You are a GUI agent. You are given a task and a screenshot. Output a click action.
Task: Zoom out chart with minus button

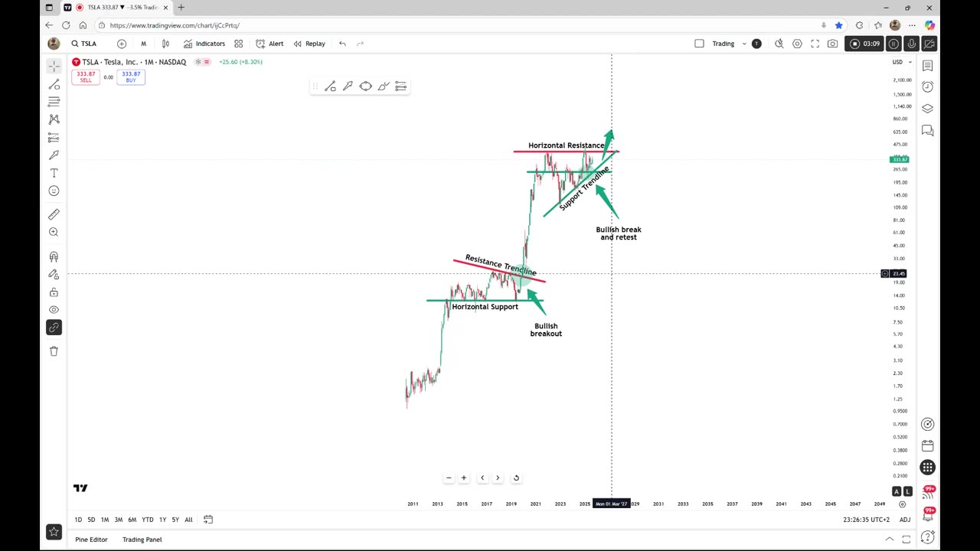point(449,478)
